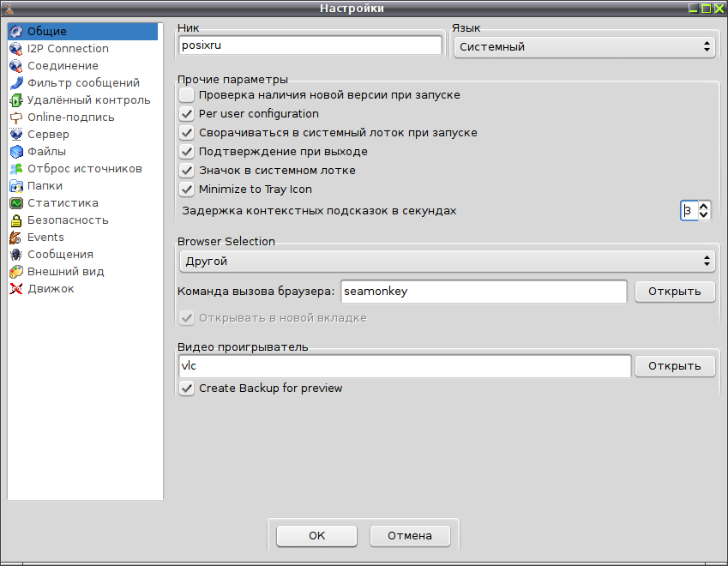Click the tooltip delay number field
Screen dimensions: 728x566
pyautogui.click(x=689, y=211)
